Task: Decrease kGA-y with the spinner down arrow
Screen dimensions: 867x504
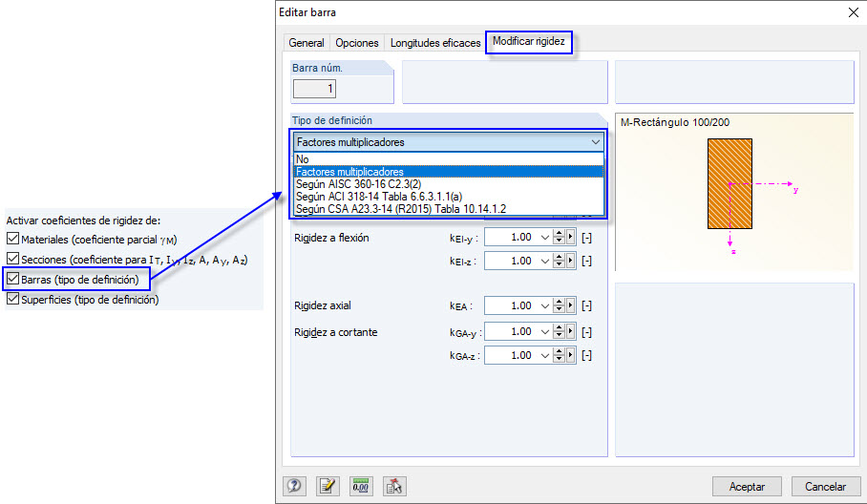Action: point(559,335)
